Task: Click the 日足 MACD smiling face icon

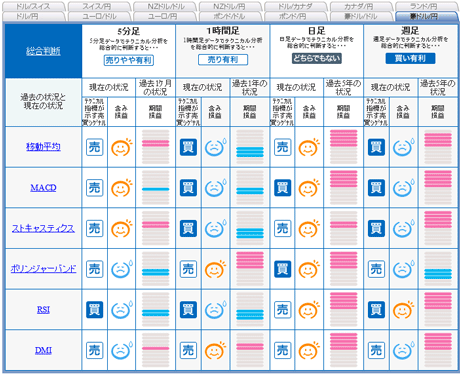Action: pos(309,188)
